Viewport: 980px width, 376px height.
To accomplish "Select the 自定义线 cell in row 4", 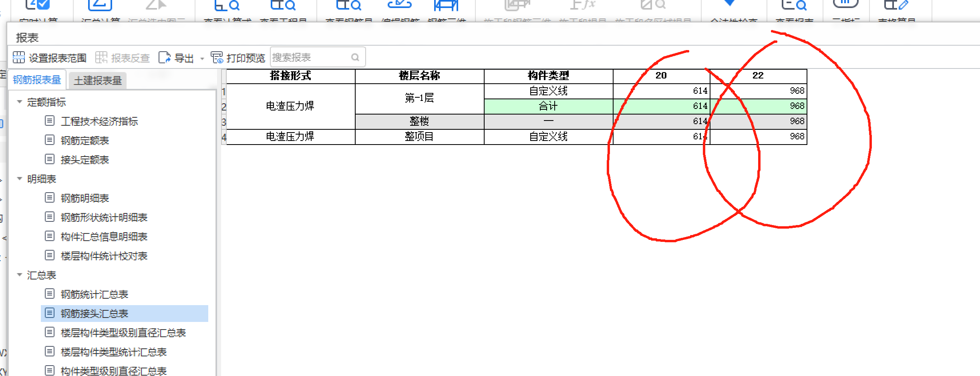I will 548,137.
